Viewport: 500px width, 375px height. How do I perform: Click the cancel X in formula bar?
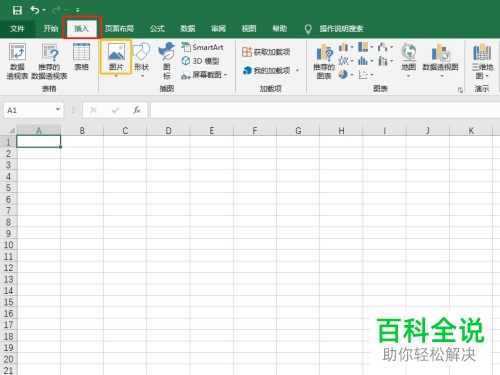tap(93, 110)
